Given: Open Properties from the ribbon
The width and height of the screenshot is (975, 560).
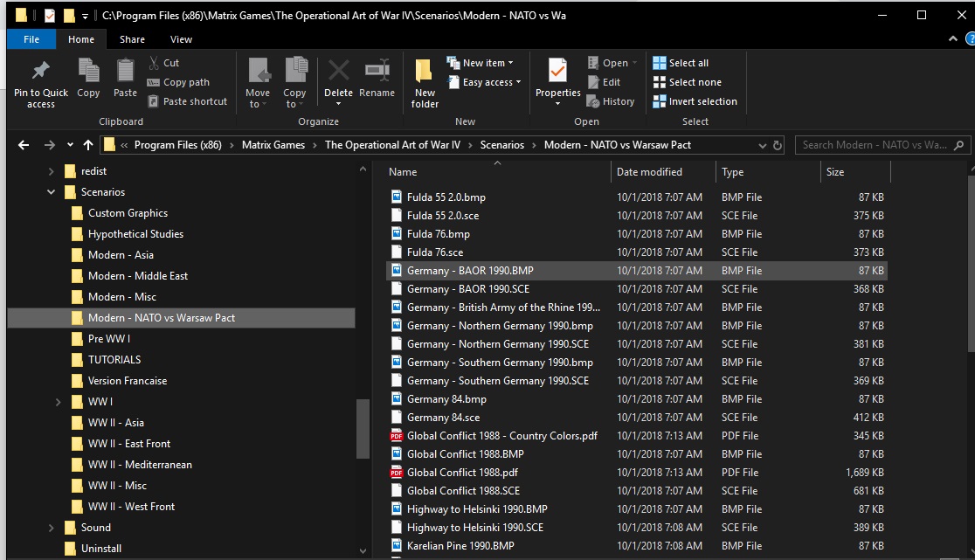Looking at the screenshot, I should [x=557, y=80].
